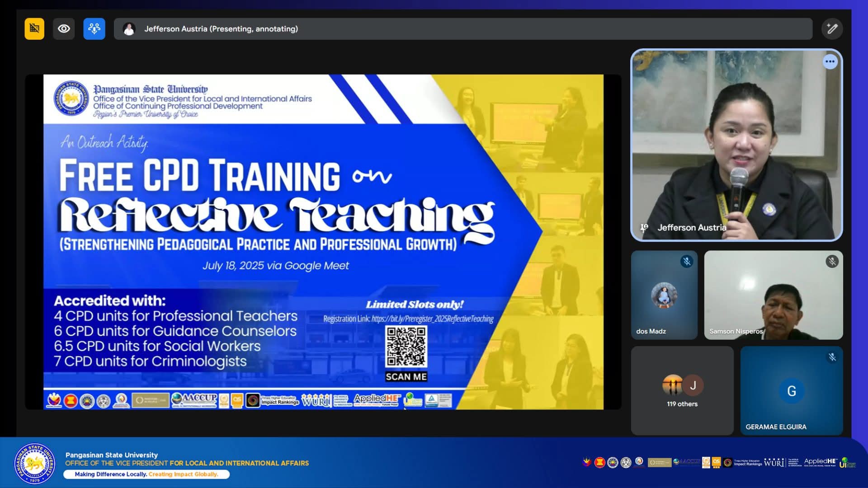Open the annotation pencil tool

coord(832,29)
